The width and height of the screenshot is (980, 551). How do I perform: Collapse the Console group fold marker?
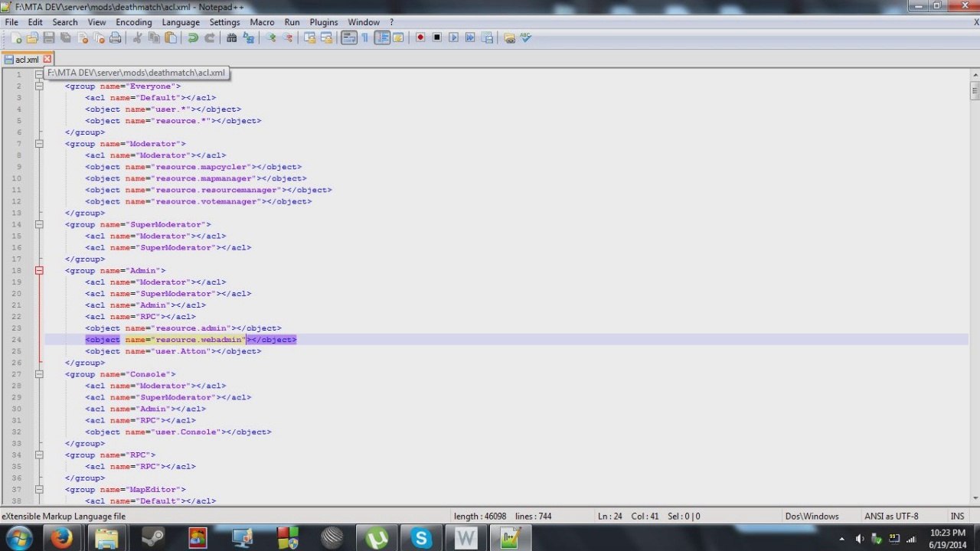tap(39, 374)
